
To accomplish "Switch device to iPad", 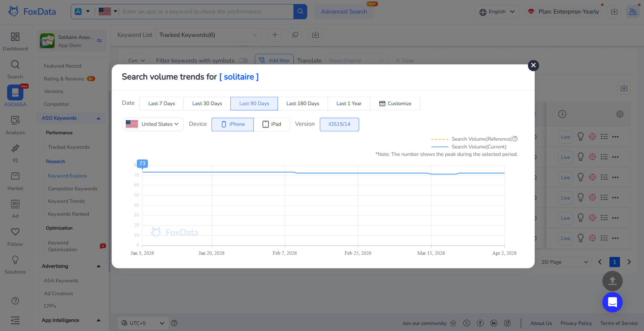I will [x=272, y=124].
